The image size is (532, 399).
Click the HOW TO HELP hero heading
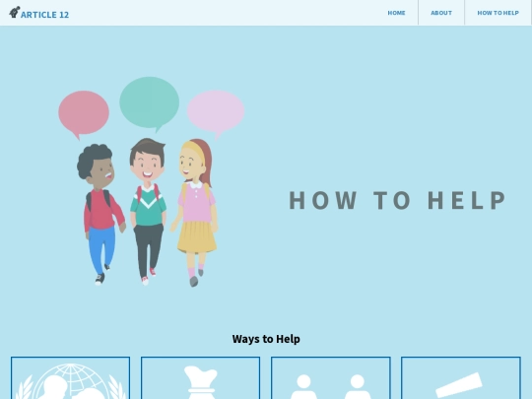[397, 200]
